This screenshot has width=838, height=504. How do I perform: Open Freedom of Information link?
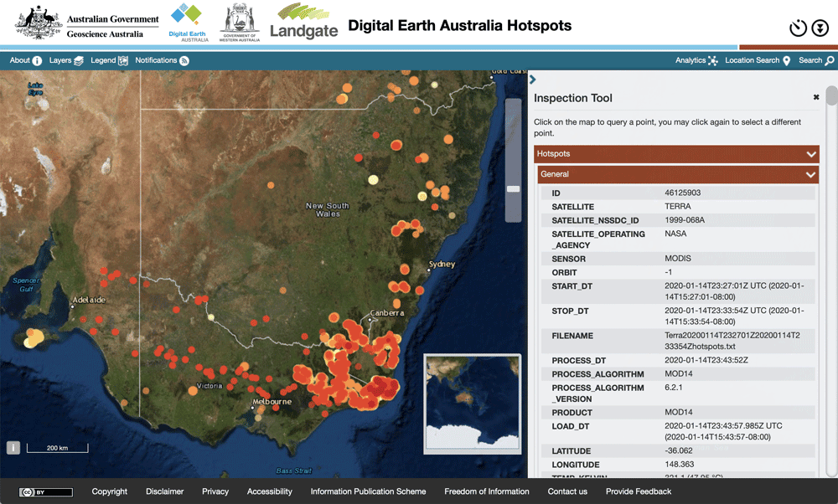pyautogui.click(x=487, y=491)
